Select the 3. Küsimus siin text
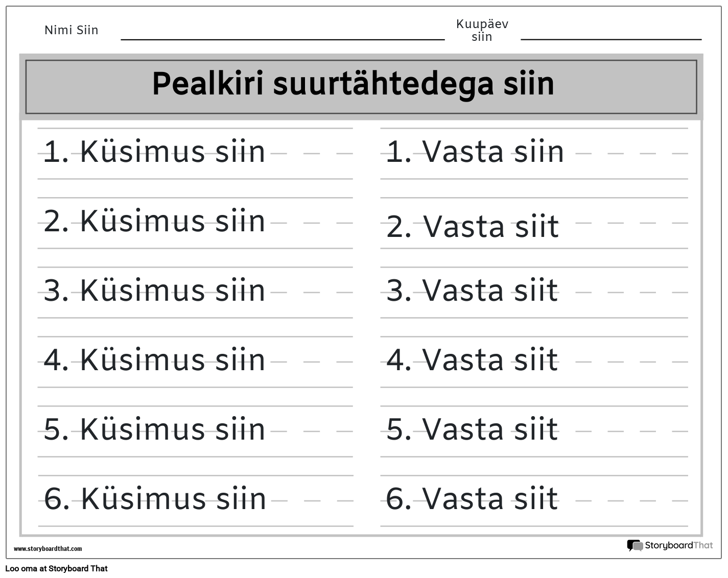Image resolution: width=728 pixels, height=578 pixels. pos(154,291)
